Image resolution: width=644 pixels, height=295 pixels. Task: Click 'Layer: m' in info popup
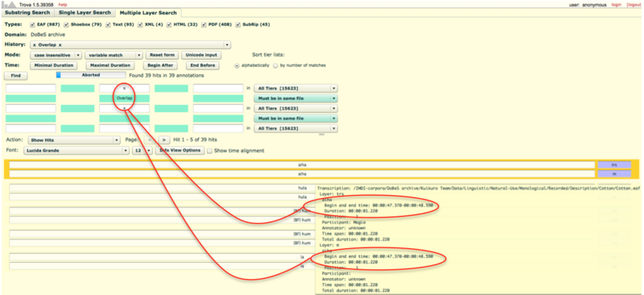click(329, 244)
